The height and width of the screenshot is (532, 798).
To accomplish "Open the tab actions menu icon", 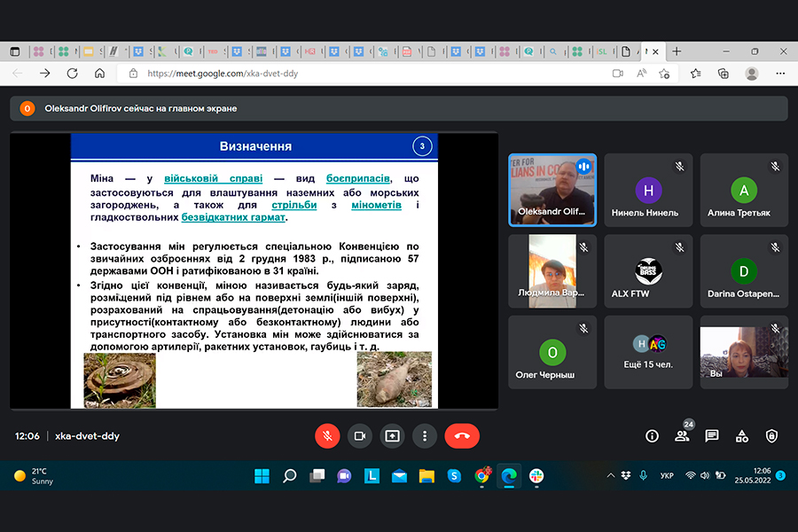I will (15, 51).
